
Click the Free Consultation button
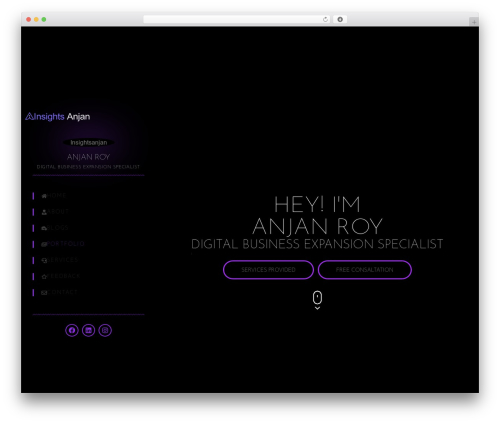coord(365,270)
